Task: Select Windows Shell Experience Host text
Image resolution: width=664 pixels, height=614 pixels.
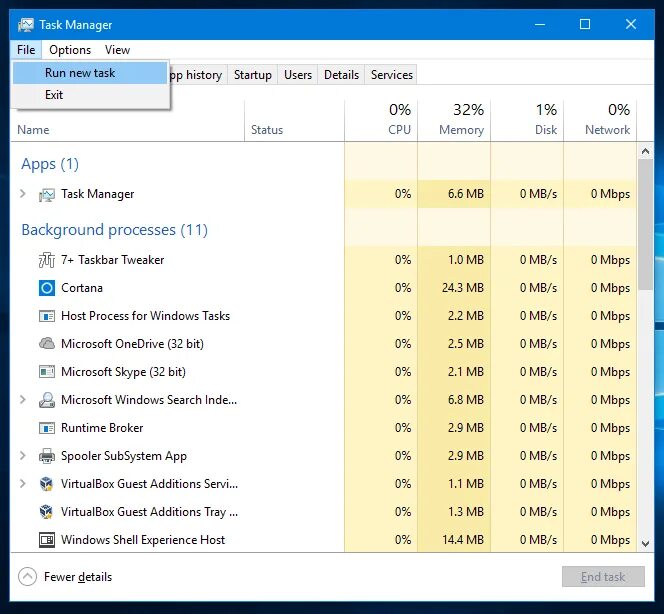Action: tap(143, 540)
